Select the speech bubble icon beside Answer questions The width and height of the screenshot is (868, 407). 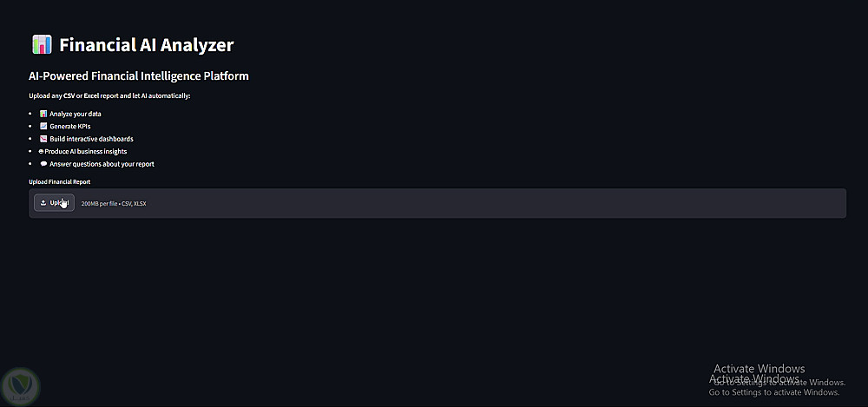tap(43, 164)
